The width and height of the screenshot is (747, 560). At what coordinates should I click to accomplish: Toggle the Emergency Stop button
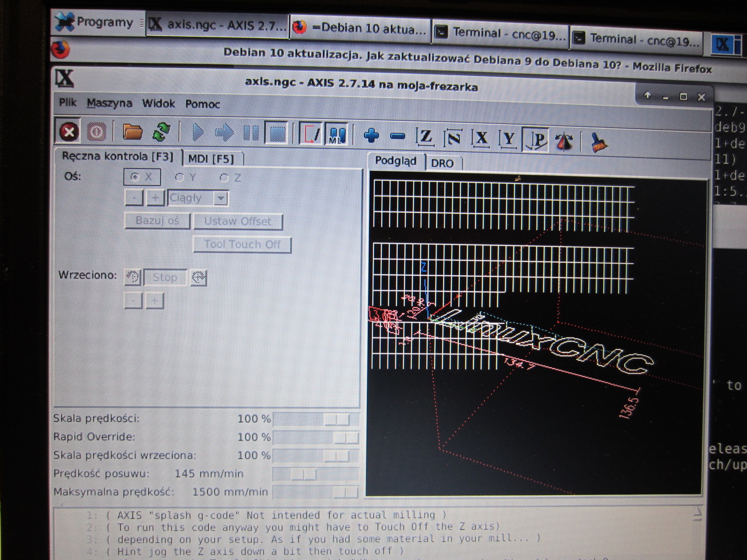pyautogui.click(x=69, y=132)
